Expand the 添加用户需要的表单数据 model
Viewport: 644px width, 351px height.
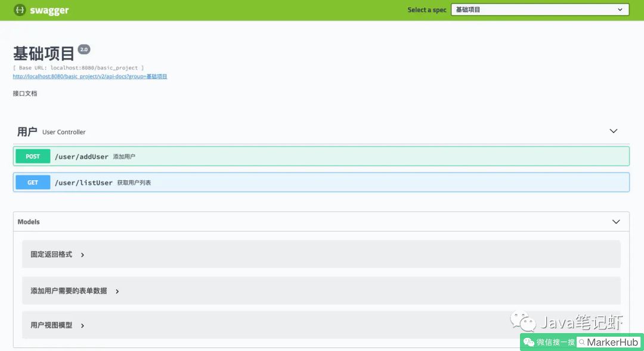pos(321,291)
